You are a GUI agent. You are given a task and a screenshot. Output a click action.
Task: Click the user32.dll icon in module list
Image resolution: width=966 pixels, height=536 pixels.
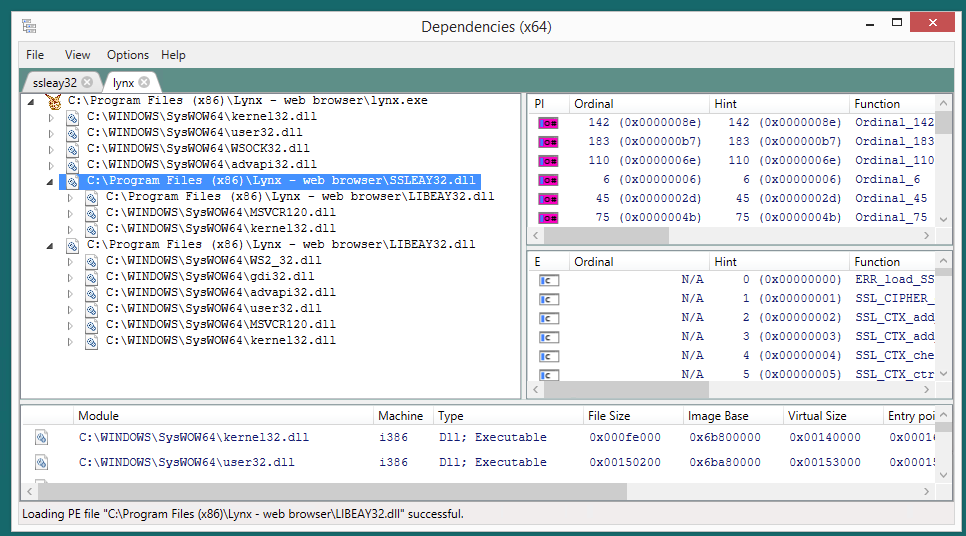42,463
